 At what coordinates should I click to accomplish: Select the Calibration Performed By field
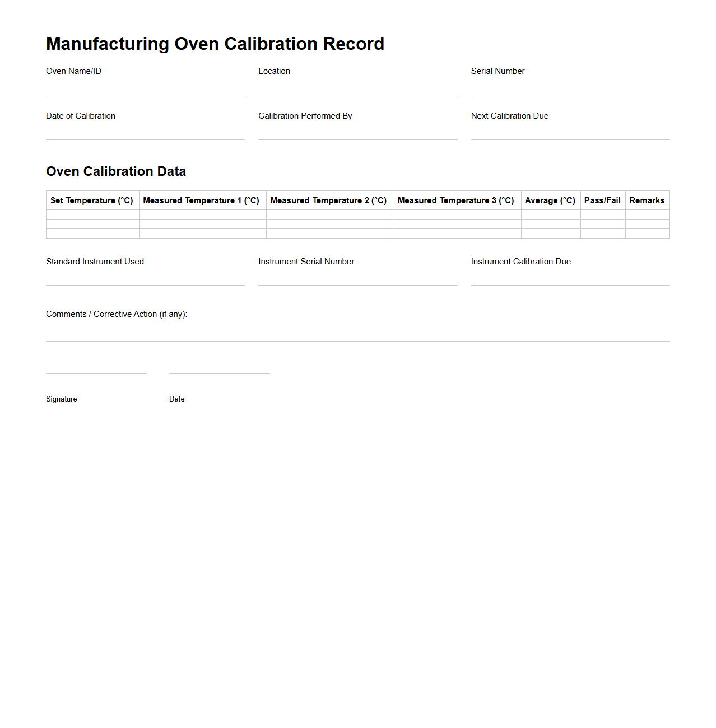(x=357, y=133)
